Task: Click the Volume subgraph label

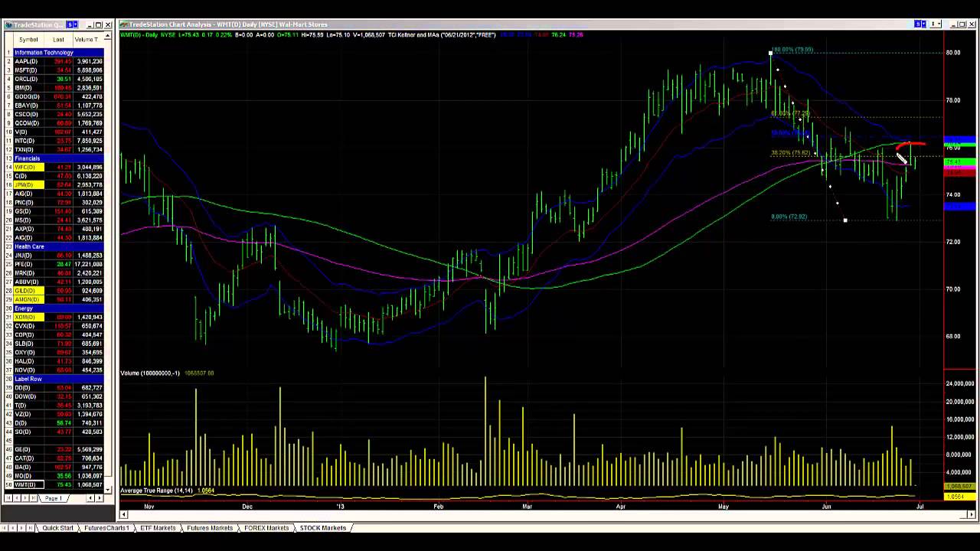Action: coord(150,373)
